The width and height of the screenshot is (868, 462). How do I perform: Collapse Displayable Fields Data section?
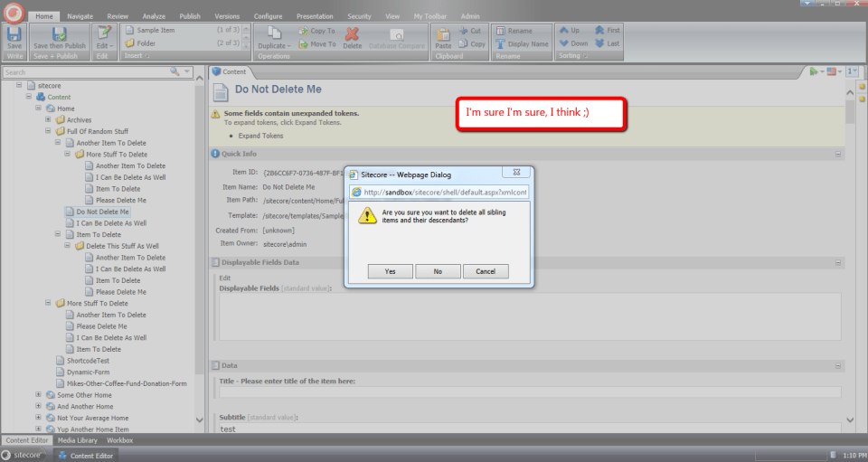tap(837, 262)
